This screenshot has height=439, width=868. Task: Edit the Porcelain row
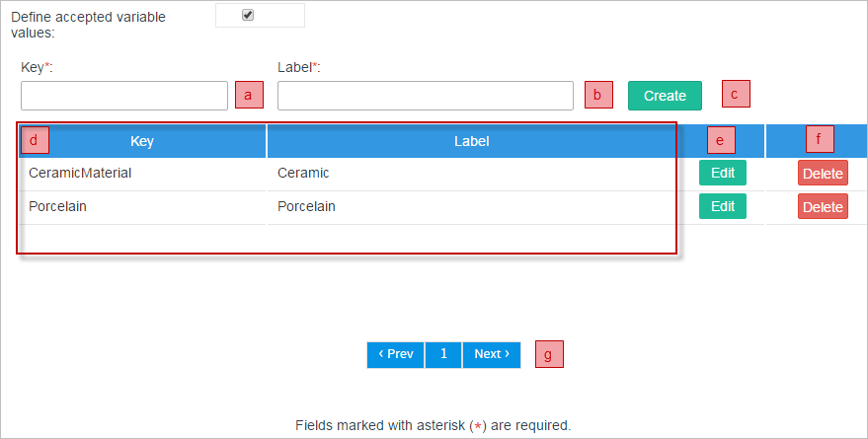(x=723, y=206)
